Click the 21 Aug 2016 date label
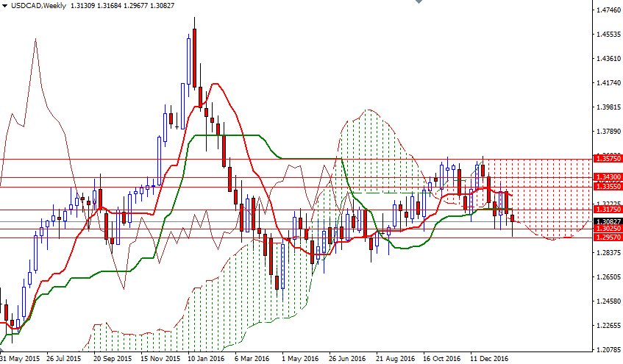This screenshot has width=623, height=364. [x=395, y=358]
